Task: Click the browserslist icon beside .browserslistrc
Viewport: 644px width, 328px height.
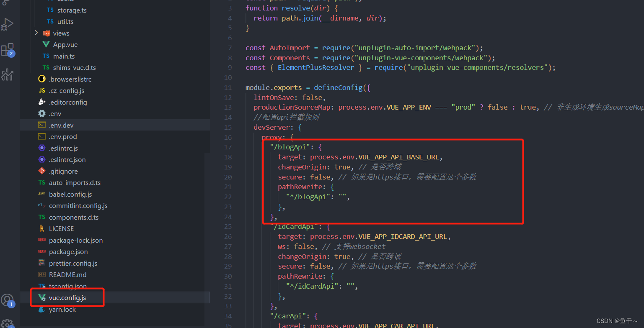Action: point(42,79)
